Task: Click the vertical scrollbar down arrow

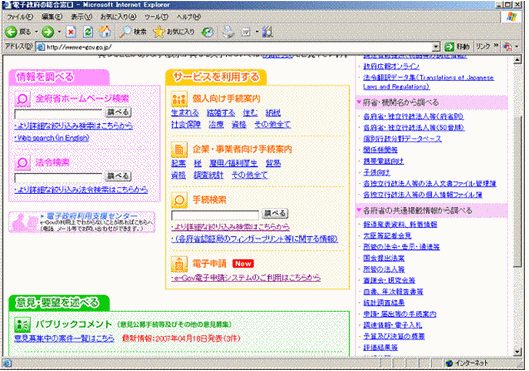Action: (518, 351)
